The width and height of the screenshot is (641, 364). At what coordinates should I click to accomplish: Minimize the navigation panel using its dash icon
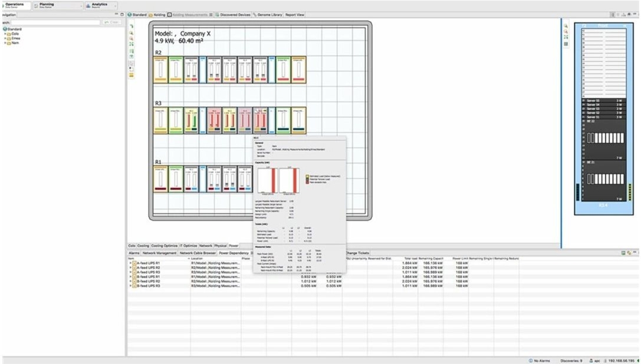pyautogui.click(x=114, y=14)
